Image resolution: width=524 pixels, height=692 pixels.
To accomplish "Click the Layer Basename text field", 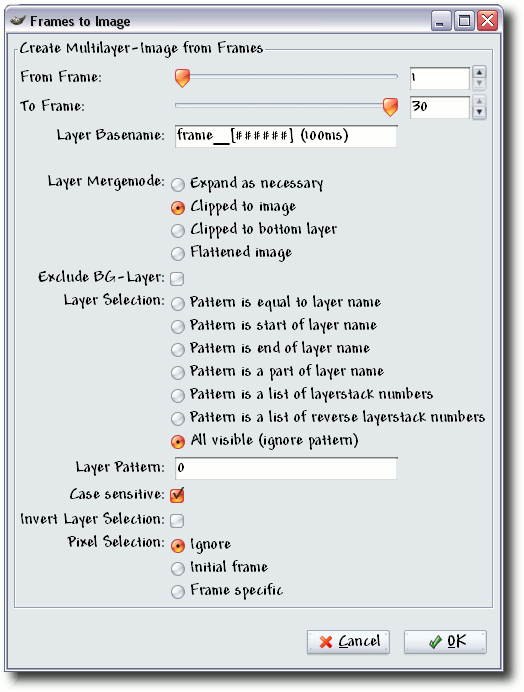I will click(286, 136).
